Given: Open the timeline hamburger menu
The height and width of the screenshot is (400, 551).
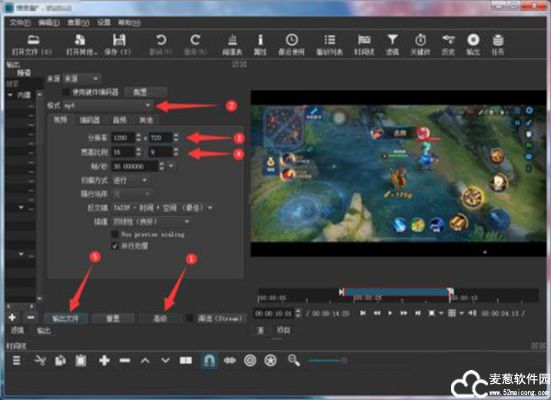Looking at the screenshot, I should (x=17, y=360).
